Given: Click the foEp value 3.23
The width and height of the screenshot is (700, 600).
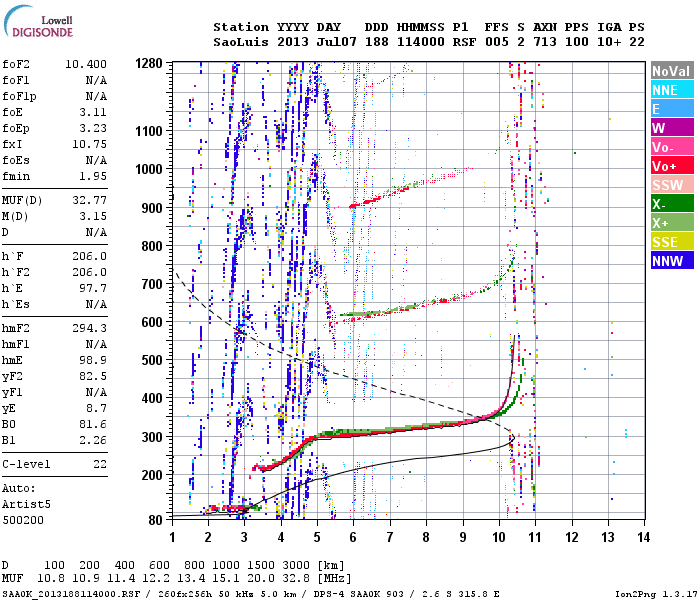Looking at the screenshot, I should pyautogui.click(x=93, y=128).
